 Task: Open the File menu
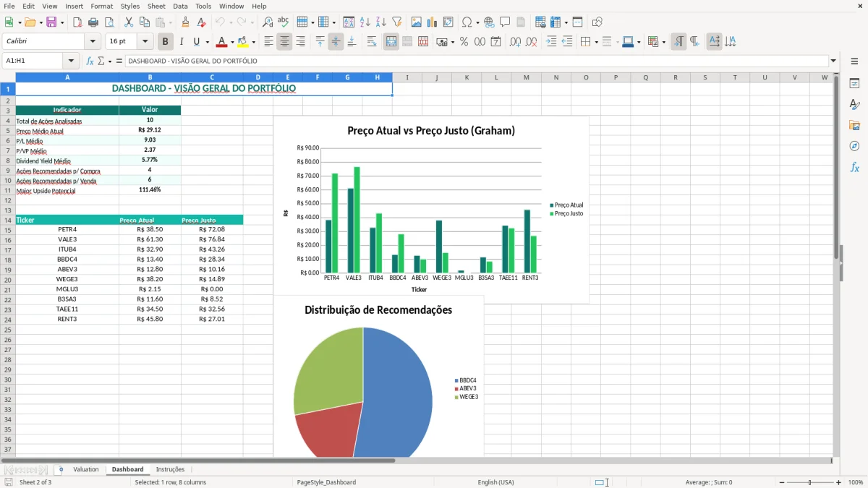click(x=9, y=6)
